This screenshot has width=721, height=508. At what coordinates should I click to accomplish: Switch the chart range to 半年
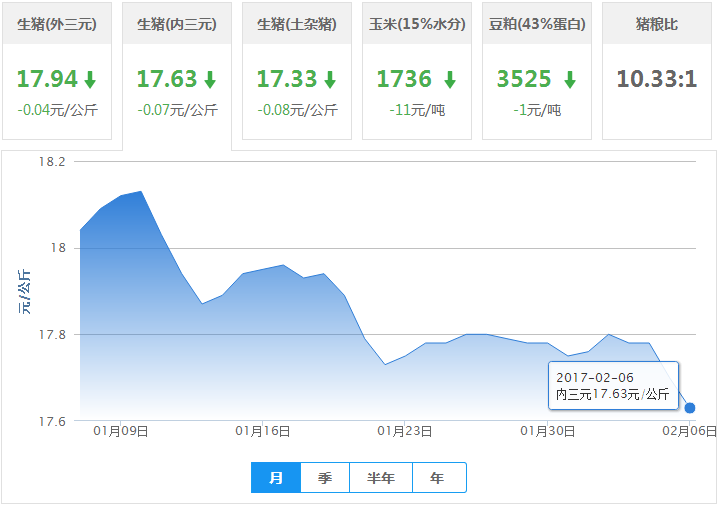pos(381,478)
